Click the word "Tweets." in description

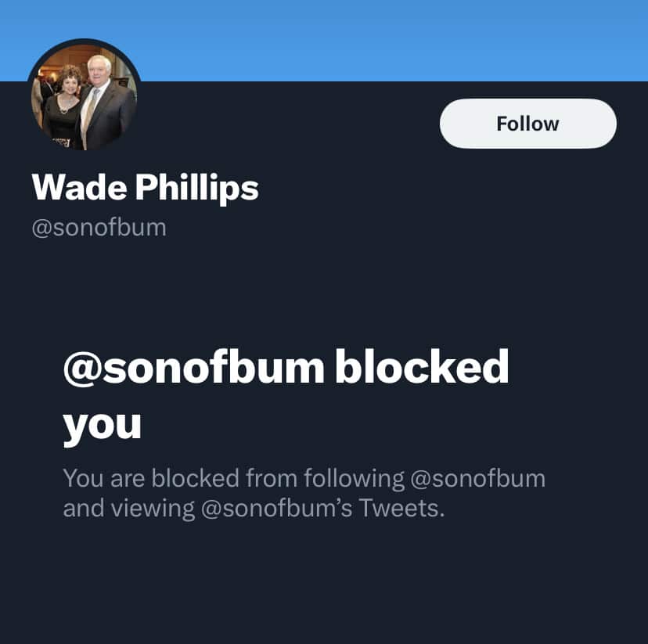pos(401,508)
